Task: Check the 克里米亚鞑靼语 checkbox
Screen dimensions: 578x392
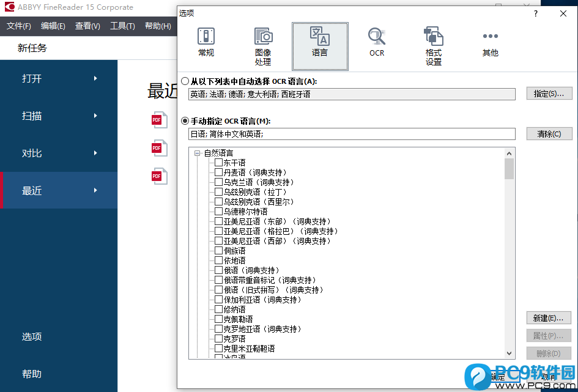Action: click(218, 348)
